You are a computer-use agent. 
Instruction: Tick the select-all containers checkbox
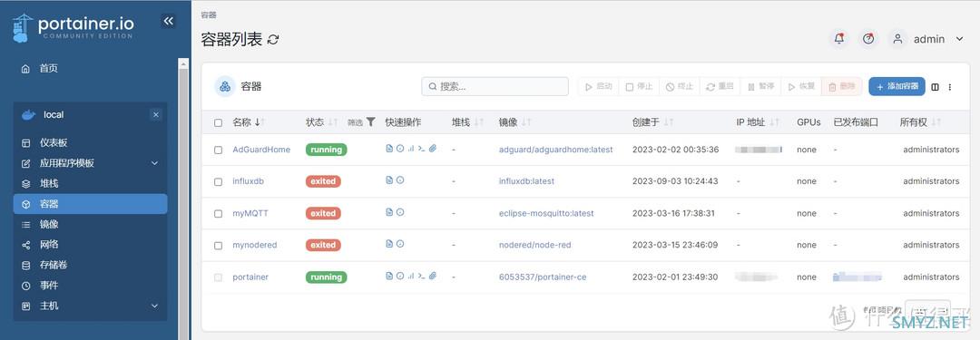(x=218, y=122)
